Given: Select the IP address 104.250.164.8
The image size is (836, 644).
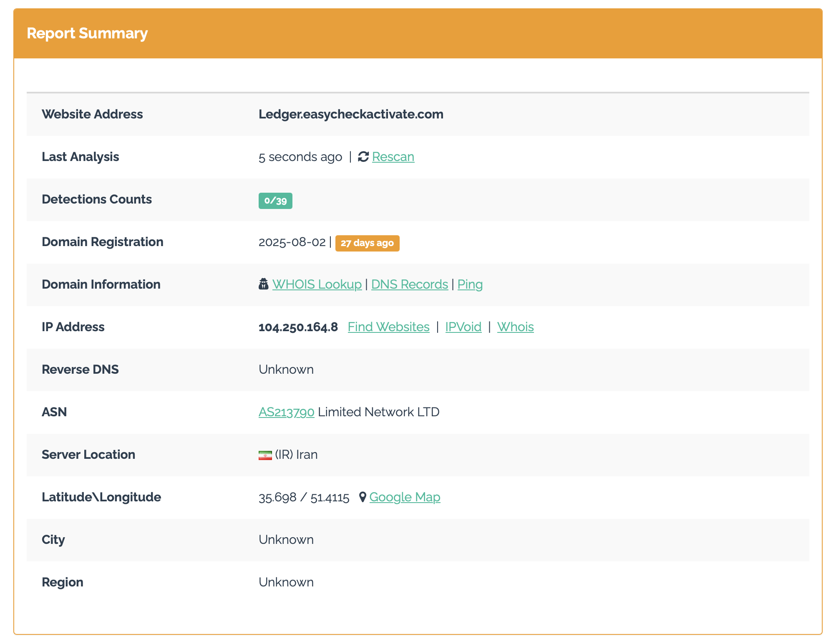Looking at the screenshot, I should point(298,327).
